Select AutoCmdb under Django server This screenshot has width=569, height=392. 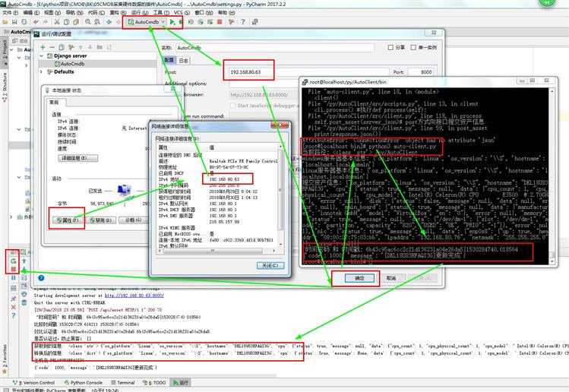(x=72, y=64)
